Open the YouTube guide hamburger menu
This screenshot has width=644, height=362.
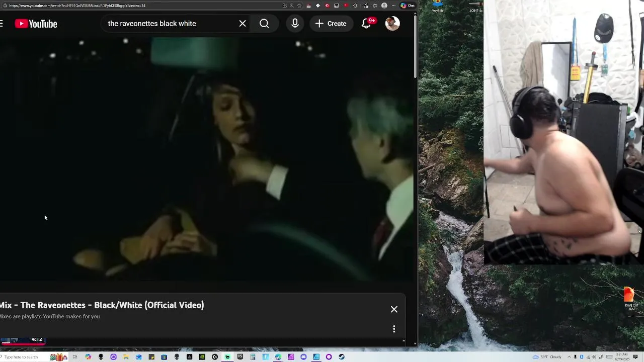click(2, 24)
